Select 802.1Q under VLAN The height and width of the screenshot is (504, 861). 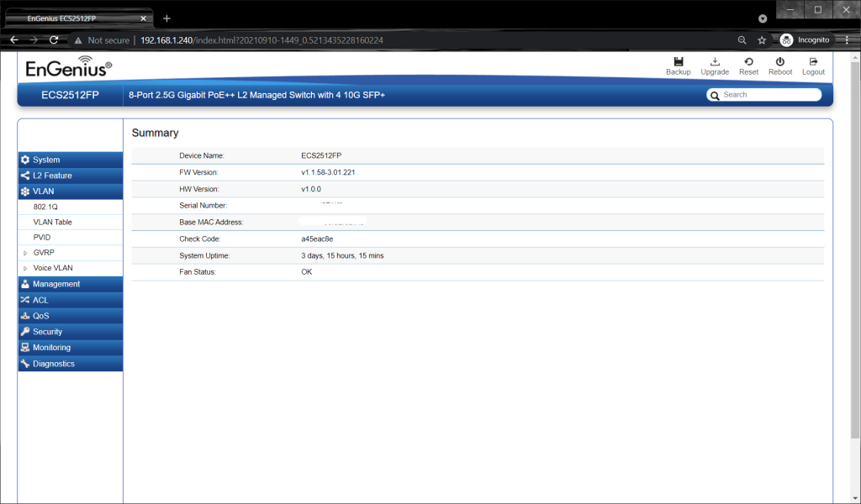click(45, 207)
